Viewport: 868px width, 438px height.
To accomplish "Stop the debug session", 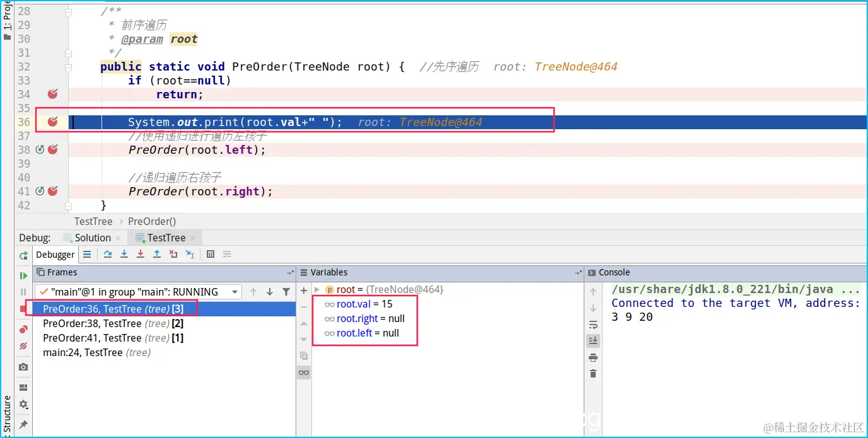I will (x=23, y=309).
